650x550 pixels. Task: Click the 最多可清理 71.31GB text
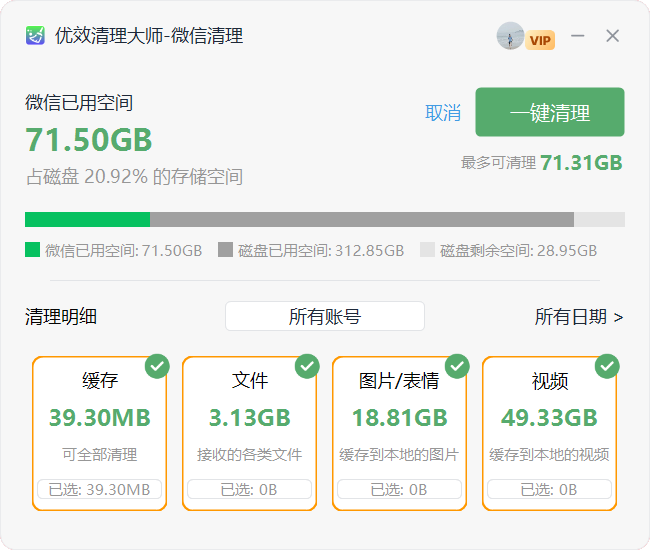pos(542,162)
